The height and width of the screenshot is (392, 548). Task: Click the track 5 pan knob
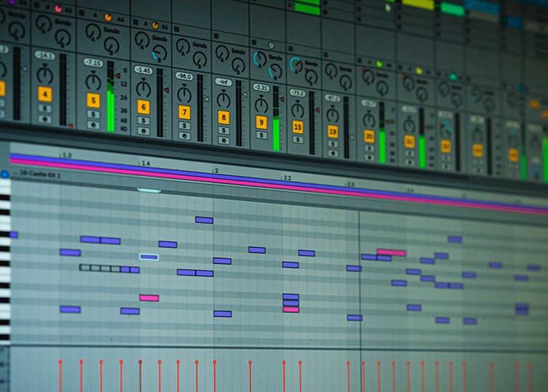[x=93, y=81]
